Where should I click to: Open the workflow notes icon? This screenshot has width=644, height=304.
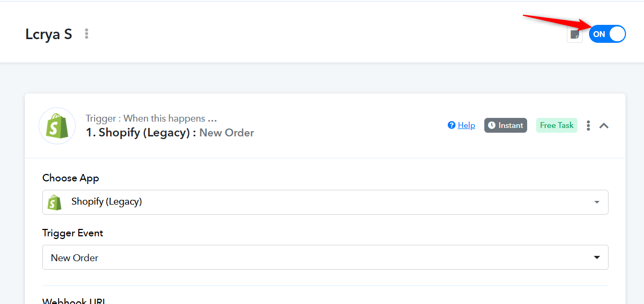coord(574,35)
